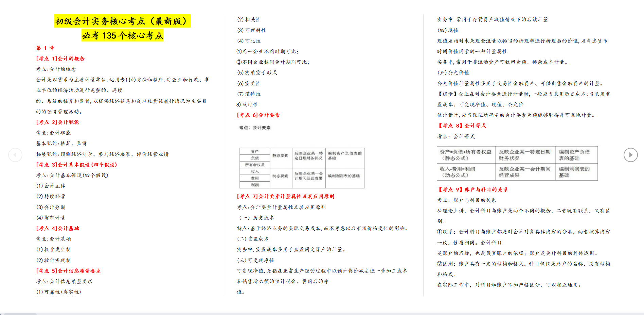Click the subtitle 必考135个核心考点
Image resolution: width=644 pixels, height=315 pixels.
(123, 35)
